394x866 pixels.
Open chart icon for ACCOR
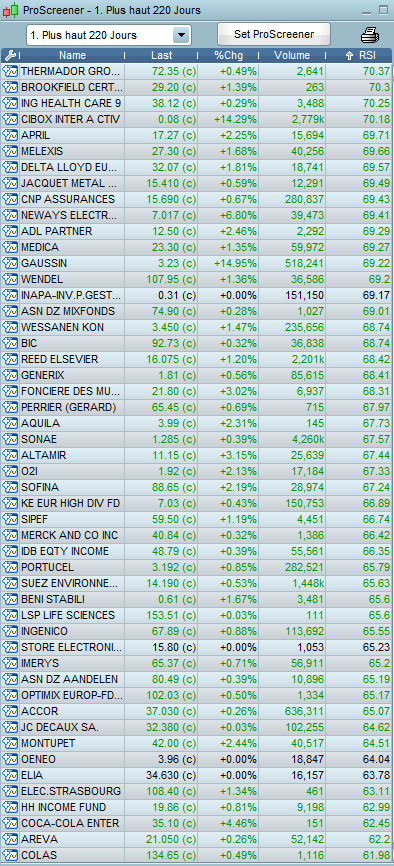(x=10, y=711)
